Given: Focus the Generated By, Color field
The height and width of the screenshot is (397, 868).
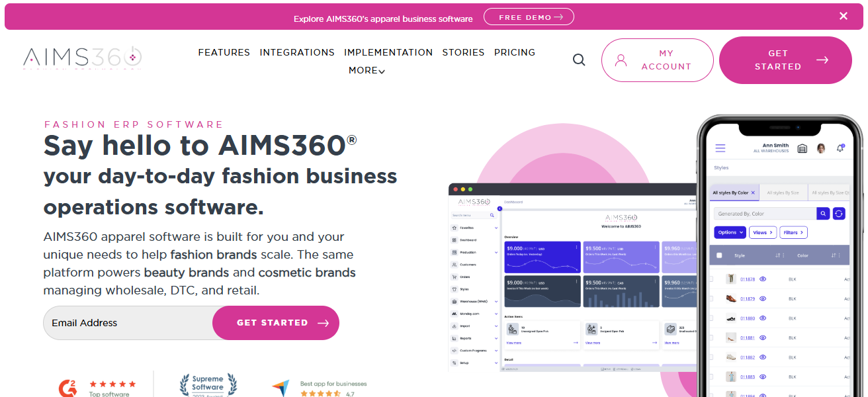Looking at the screenshot, I should 765,214.
